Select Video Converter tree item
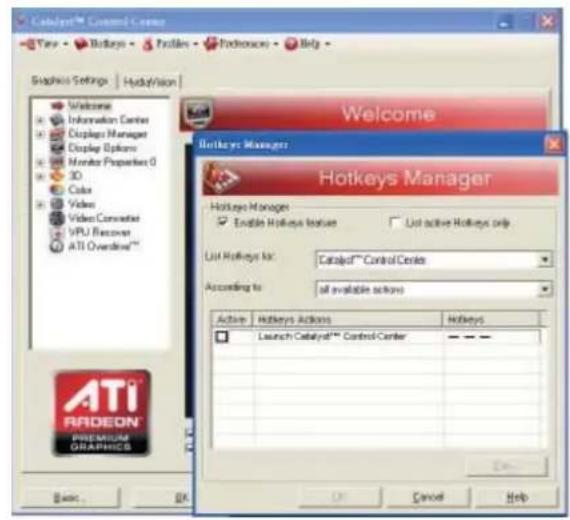Screen dimensions: 570x520 [x=104, y=218]
